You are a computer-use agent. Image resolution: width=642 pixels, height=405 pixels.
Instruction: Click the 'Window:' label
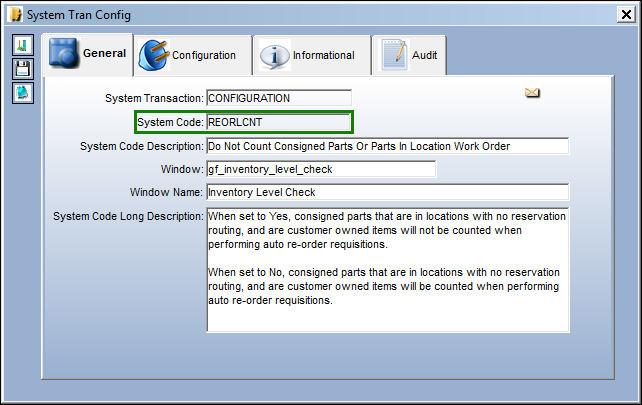pos(182,169)
